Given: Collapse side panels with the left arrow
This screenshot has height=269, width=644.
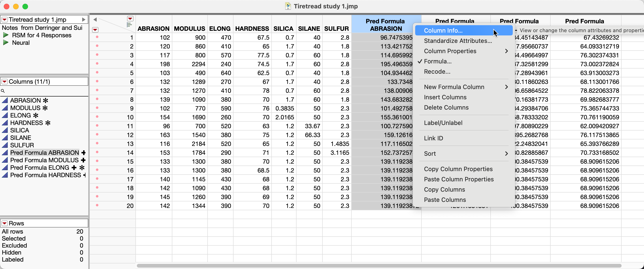Looking at the screenshot, I should point(95,19).
